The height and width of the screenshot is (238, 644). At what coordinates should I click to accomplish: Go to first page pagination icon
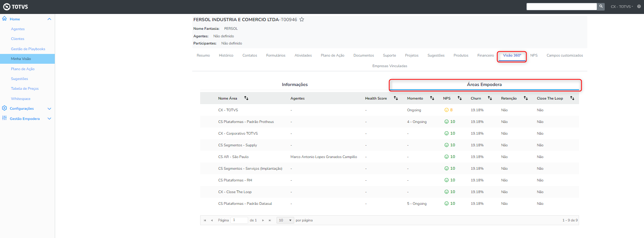click(x=205, y=220)
